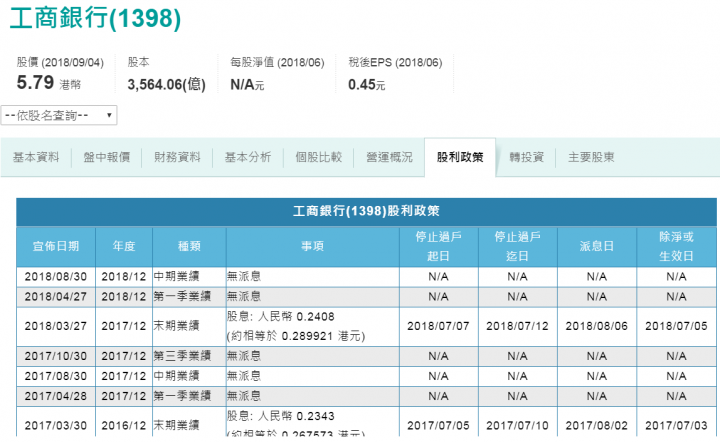Click the 2017/08/30 announcement date cell
The height and width of the screenshot is (442, 720).
[56, 376]
